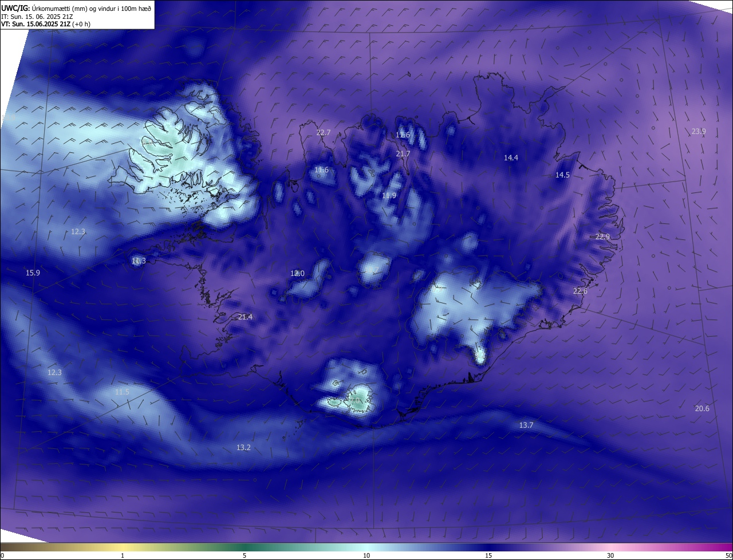Click the "50" tick label on the legend

[728, 555]
